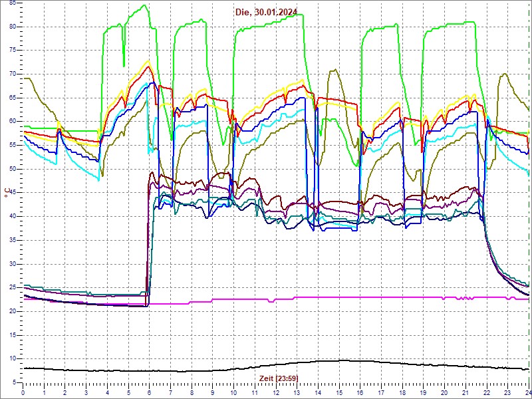
Task: Click hour 21 on the time axis
Action: point(466,392)
